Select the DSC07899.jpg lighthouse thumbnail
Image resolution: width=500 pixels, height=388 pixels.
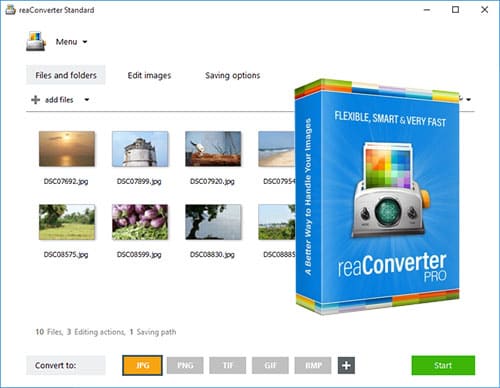tap(140, 149)
